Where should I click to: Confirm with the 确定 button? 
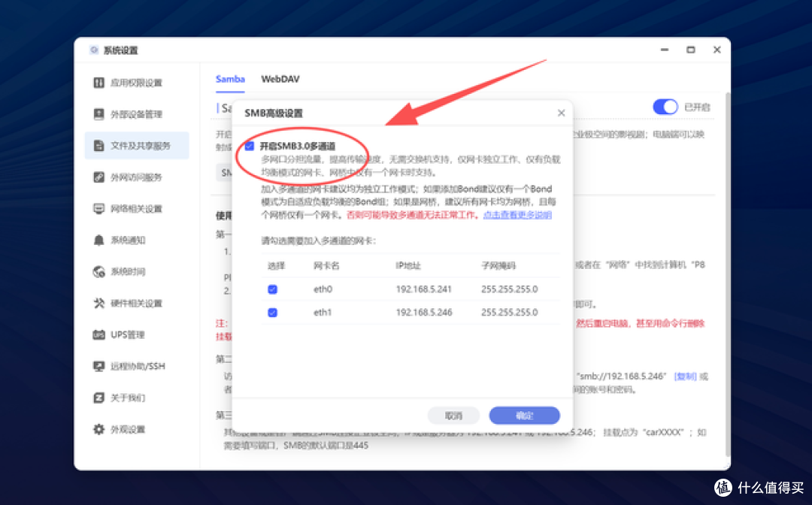pos(524,416)
